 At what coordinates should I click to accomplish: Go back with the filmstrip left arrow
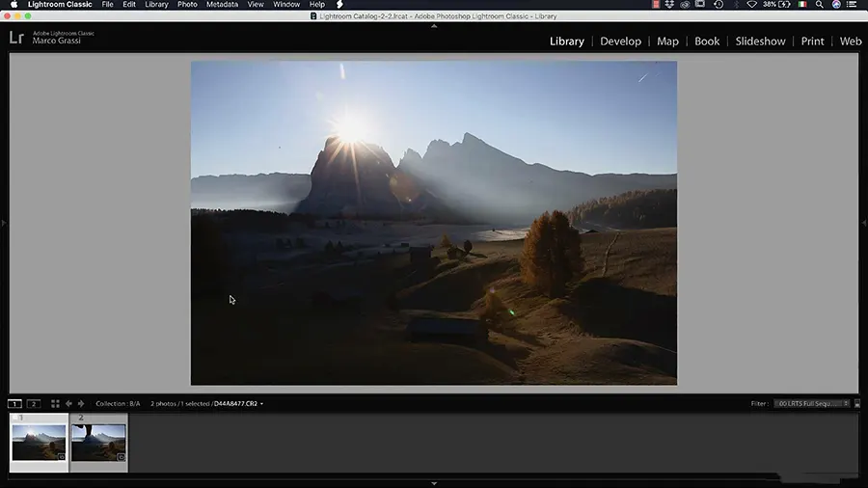click(68, 403)
